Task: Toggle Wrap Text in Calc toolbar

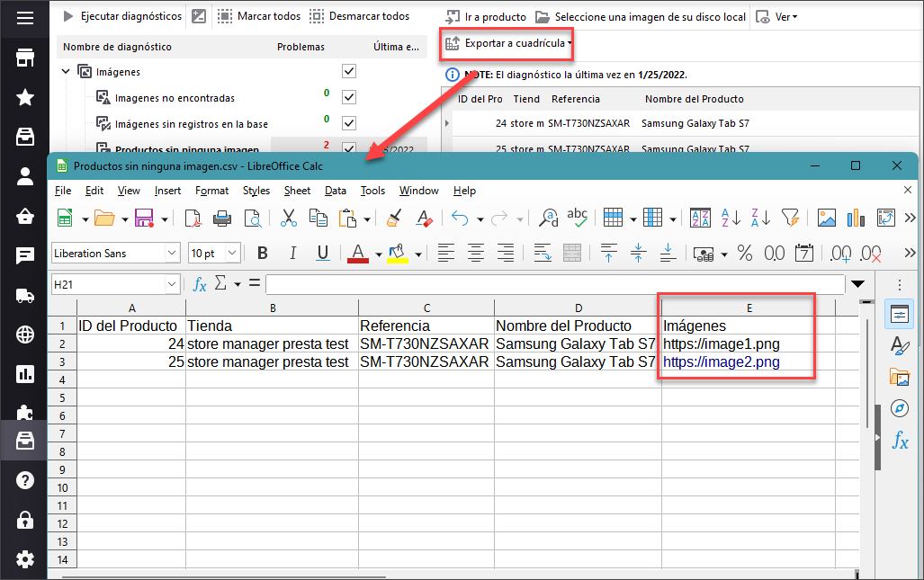Action: (543, 254)
